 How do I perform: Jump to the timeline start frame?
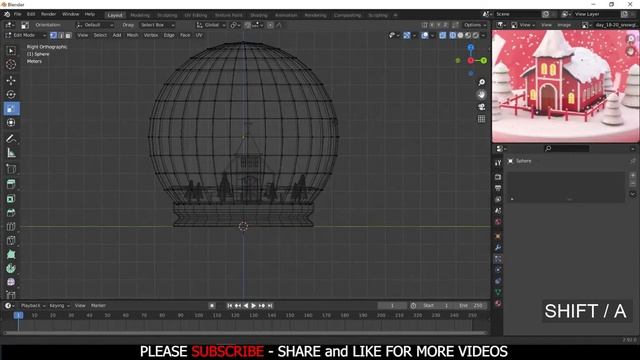point(230,306)
